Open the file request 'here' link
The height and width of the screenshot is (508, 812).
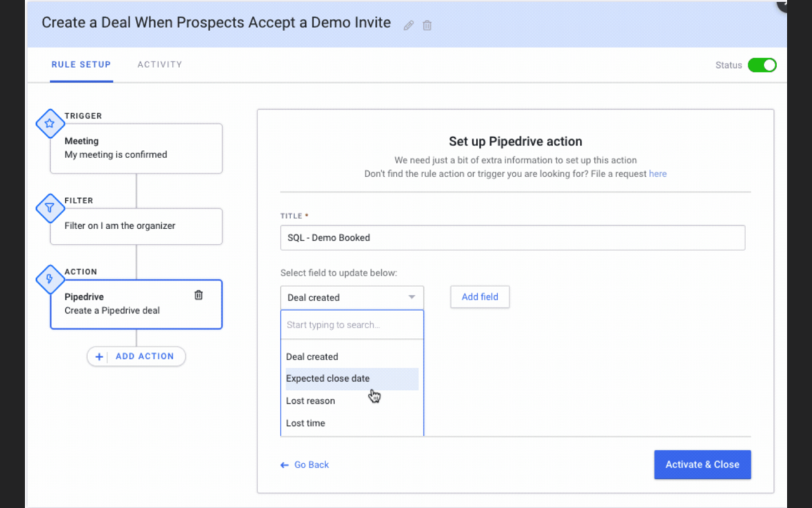(658, 173)
